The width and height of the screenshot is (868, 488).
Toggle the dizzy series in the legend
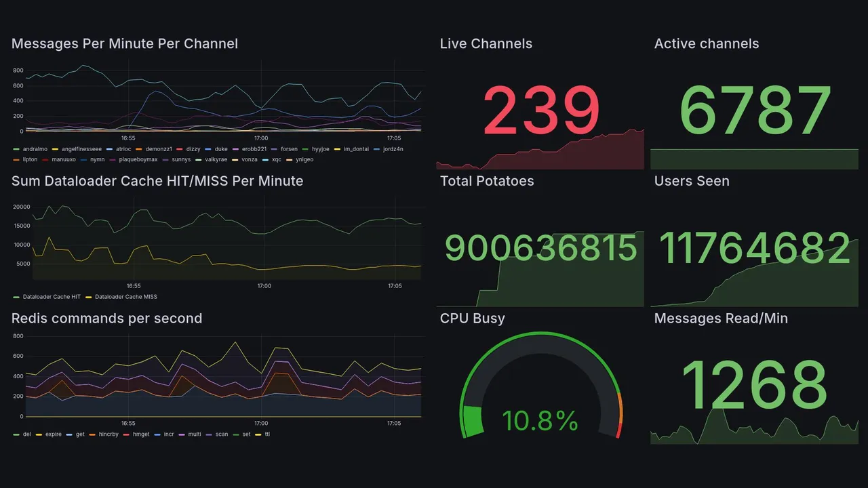click(193, 149)
